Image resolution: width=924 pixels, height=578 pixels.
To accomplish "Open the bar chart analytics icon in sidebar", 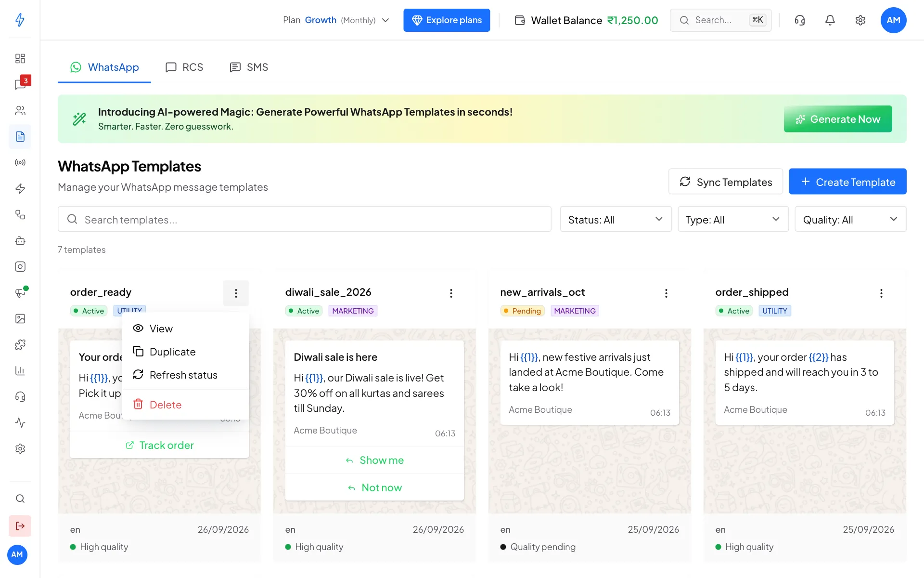I will tap(20, 370).
